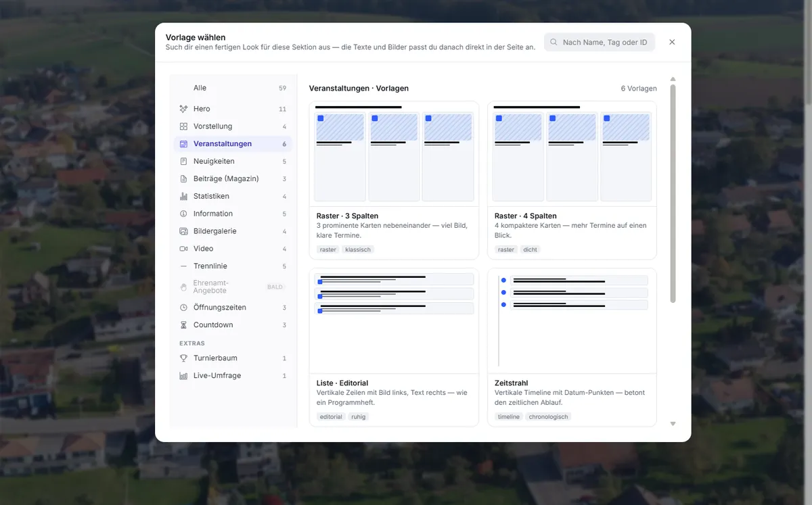
Task: Switch to the Bildergalerie category
Action: coord(233,231)
